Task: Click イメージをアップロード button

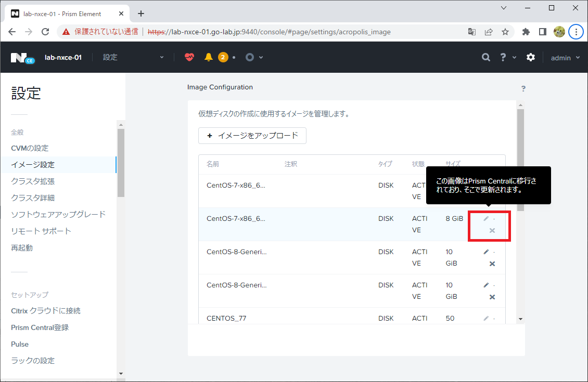Action: pyautogui.click(x=252, y=136)
